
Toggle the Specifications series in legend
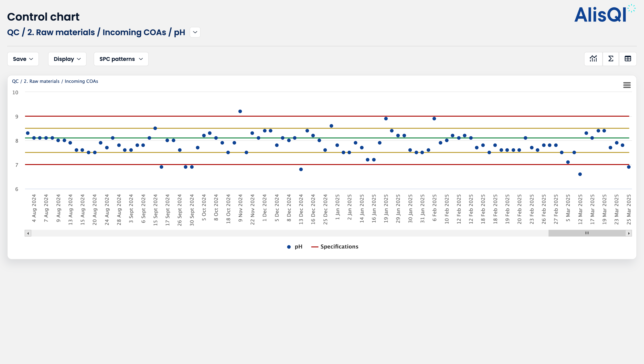coord(335,247)
